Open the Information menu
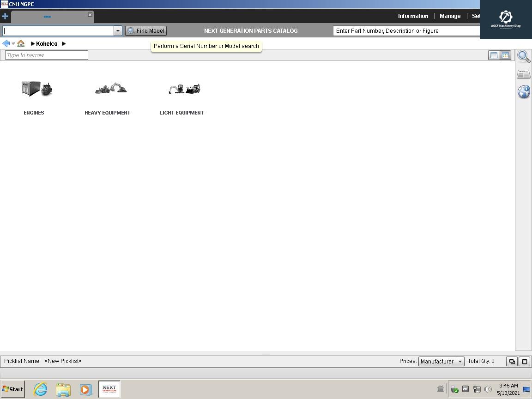 point(413,16)
